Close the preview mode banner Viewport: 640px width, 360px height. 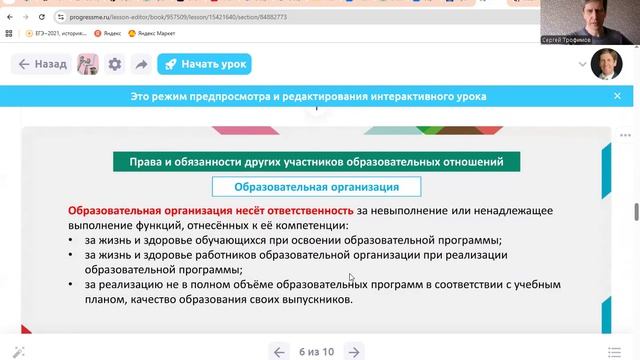point(617,96)
